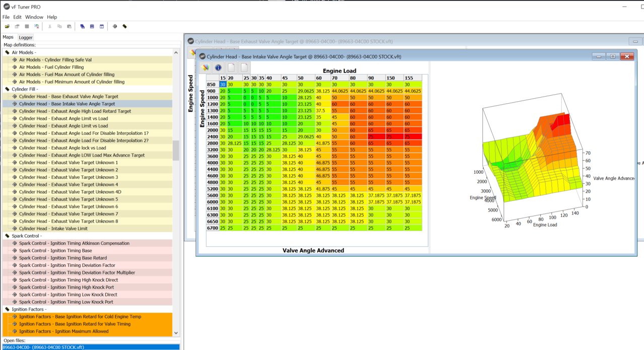Switch to the Logger tab
This screenshot has width=644, height=350.
pyautogui.click(x=26, y=37)
